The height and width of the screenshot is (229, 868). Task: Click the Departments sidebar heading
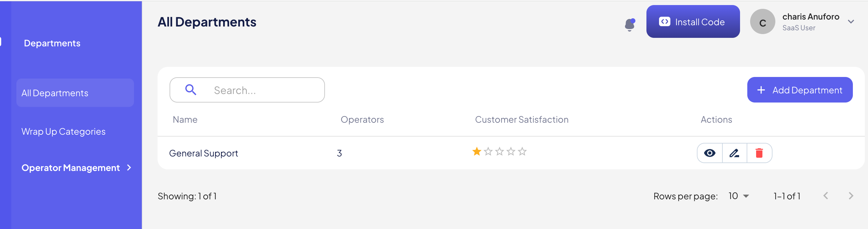pos(52,43)
